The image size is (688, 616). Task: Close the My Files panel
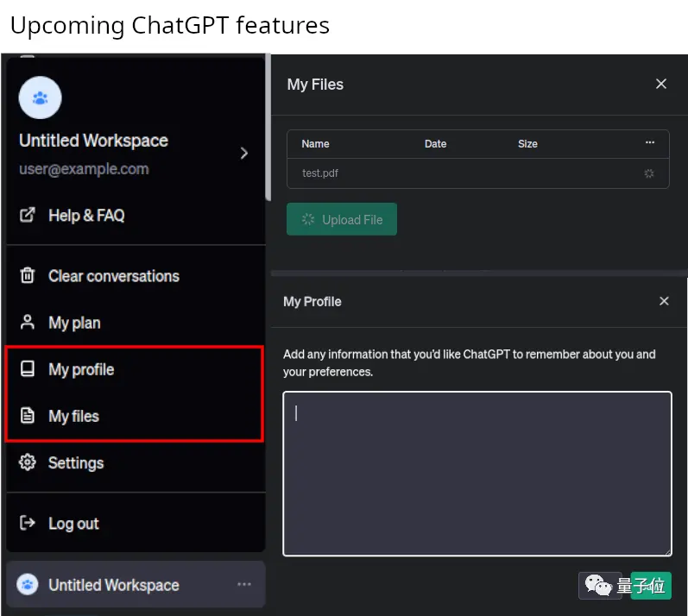point(661,84)
